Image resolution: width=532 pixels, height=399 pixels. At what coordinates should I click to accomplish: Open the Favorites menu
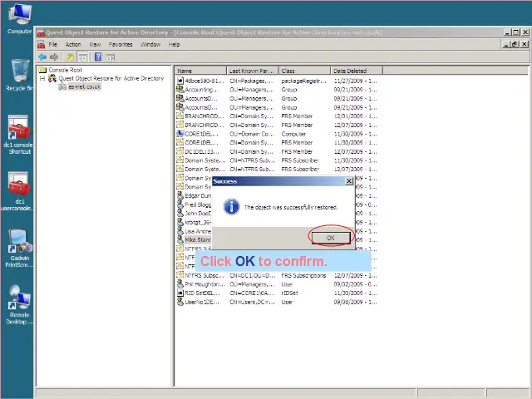(x=121, y=44)
